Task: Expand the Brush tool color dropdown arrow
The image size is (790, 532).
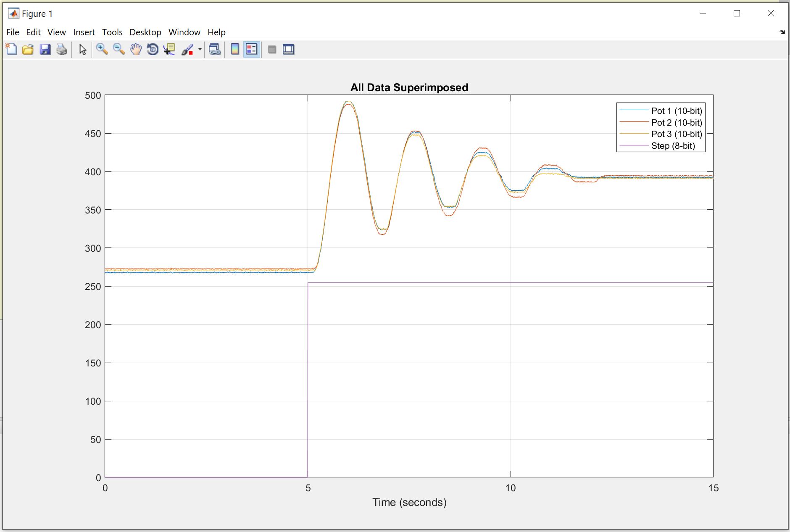Action: [x=200, y=50]
